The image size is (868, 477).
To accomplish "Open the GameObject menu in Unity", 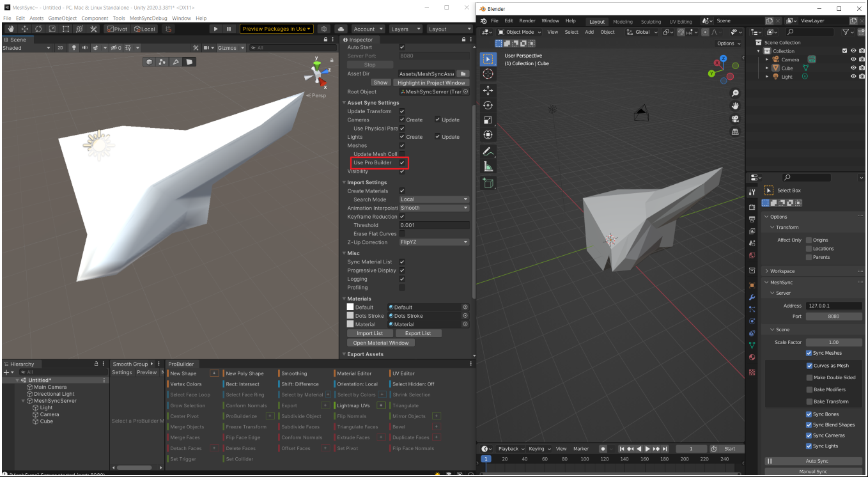I will (x=62, y=18).
